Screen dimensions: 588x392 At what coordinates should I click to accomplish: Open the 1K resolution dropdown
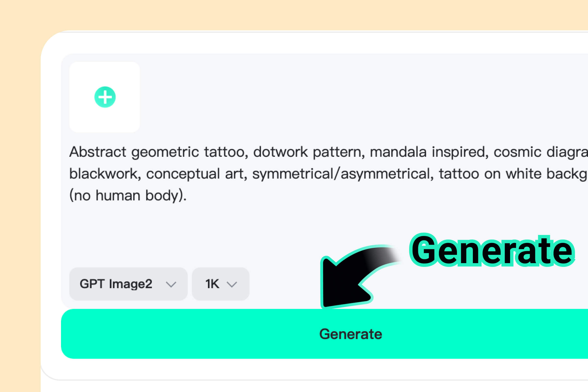(x=220, y=284)
